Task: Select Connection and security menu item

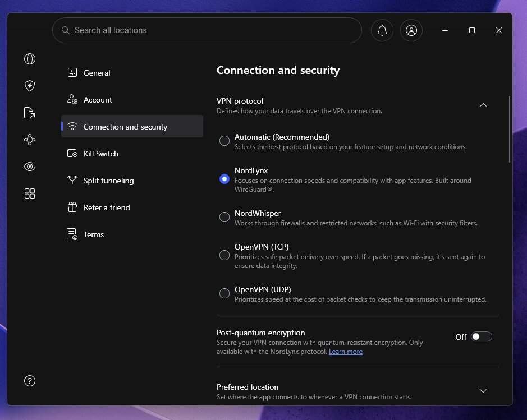Action: (x=132, y=126)
